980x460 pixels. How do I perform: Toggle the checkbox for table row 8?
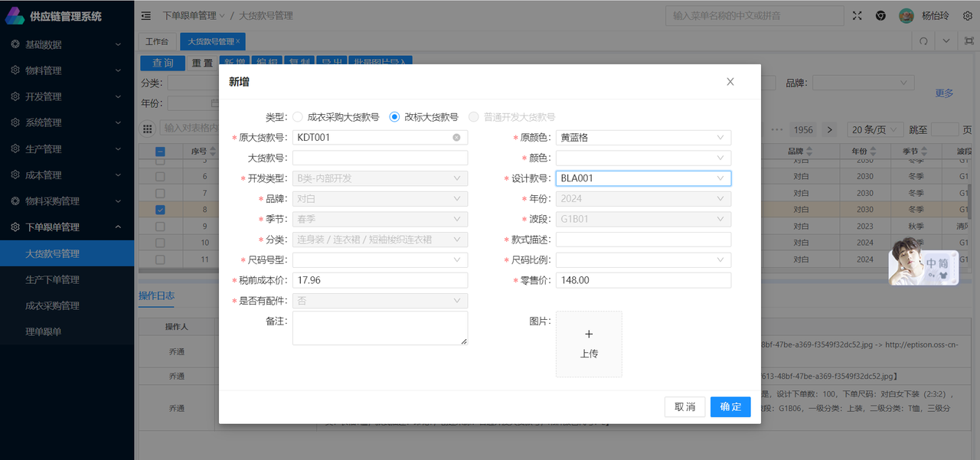coord(160,210)
